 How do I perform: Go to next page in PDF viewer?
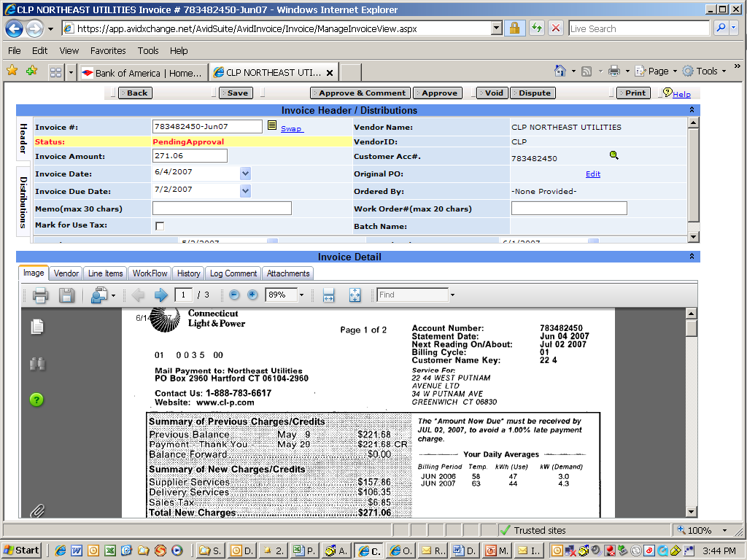coord(160,295)
